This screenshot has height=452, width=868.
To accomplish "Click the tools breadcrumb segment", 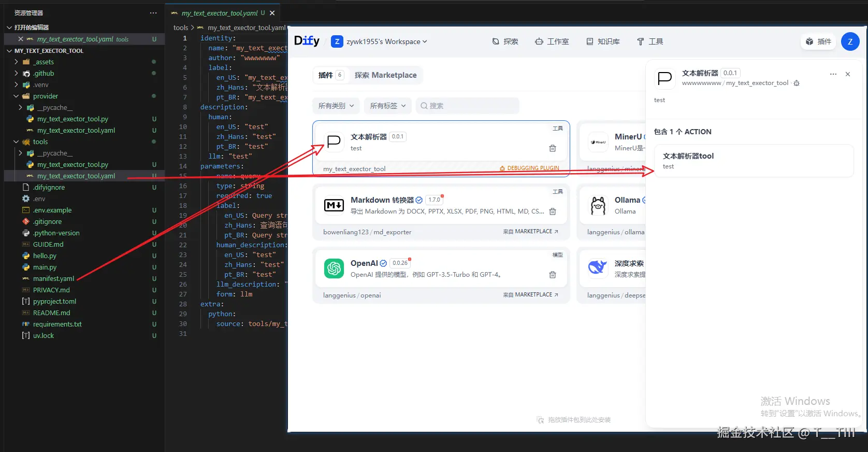I will click(181, 27).
